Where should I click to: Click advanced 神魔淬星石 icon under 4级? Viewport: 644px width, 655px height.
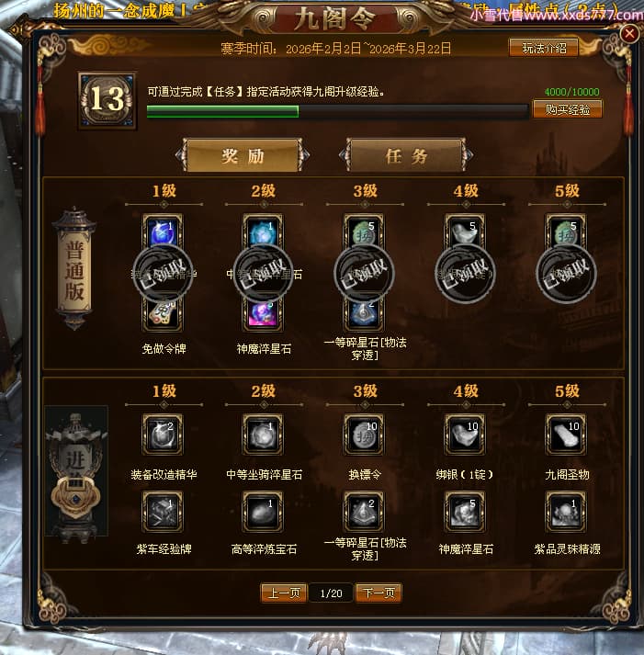[465, 512]
